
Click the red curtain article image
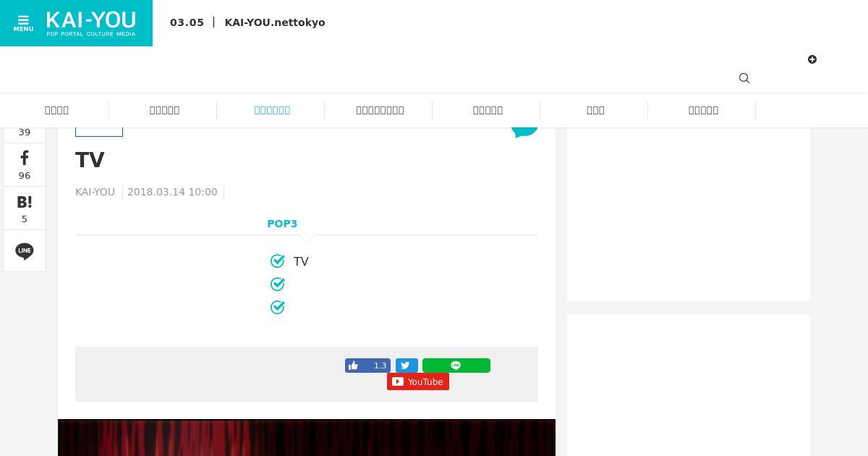(307, 437)
